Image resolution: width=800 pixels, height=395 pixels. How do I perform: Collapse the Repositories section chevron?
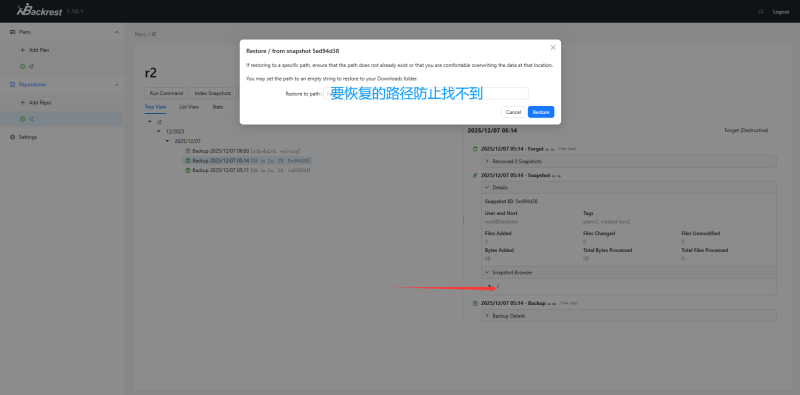coord(116,84)
